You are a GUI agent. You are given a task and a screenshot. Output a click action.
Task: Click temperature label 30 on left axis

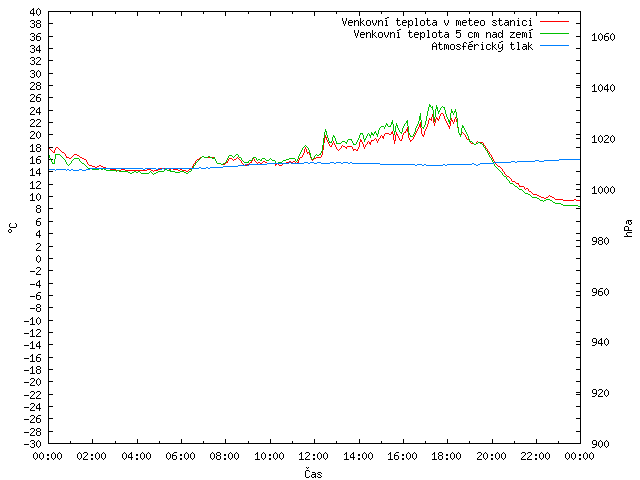[36, 74]
